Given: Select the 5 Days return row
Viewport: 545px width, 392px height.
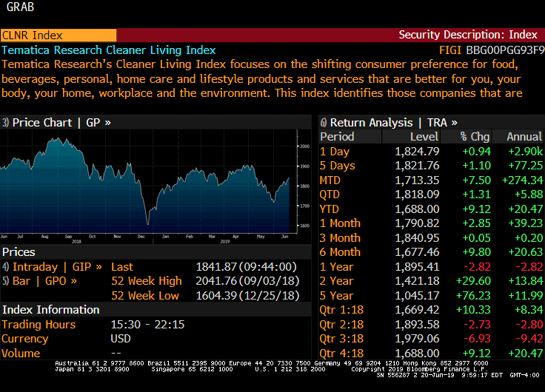Looking at the screenshot, I should pyautogui.click(x=432, y=166).
